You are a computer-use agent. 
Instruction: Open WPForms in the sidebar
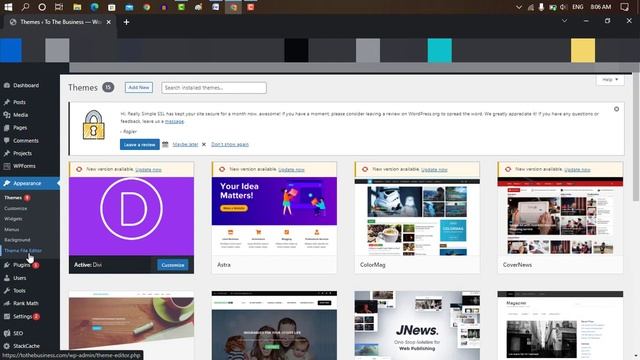pos(24,166)
